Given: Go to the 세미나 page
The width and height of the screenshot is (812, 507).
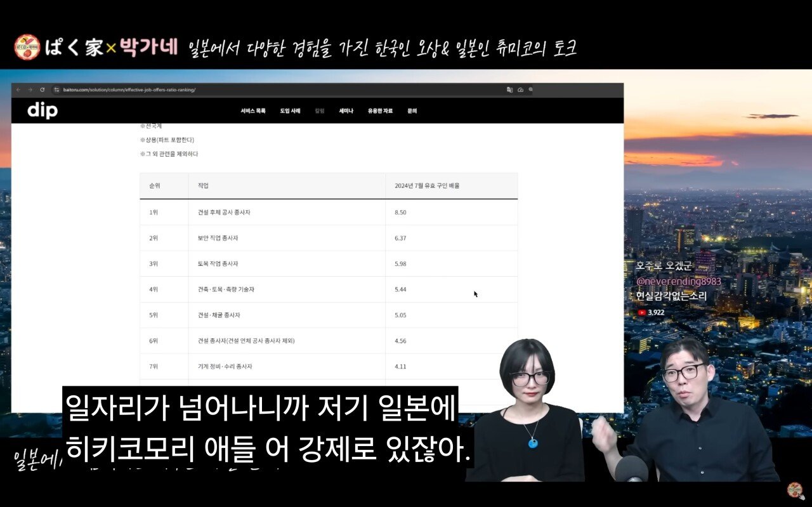Looking at the screenshot, I should [x=346, y=111].
